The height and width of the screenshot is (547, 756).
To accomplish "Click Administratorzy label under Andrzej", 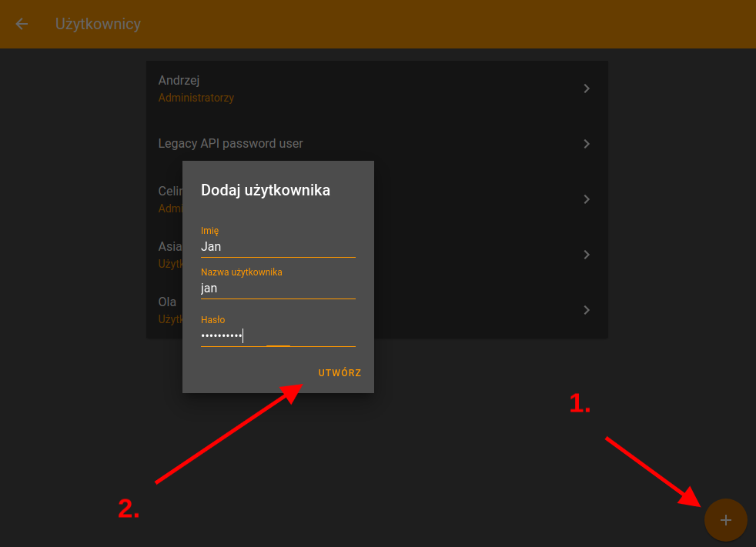I will (196, 98).
